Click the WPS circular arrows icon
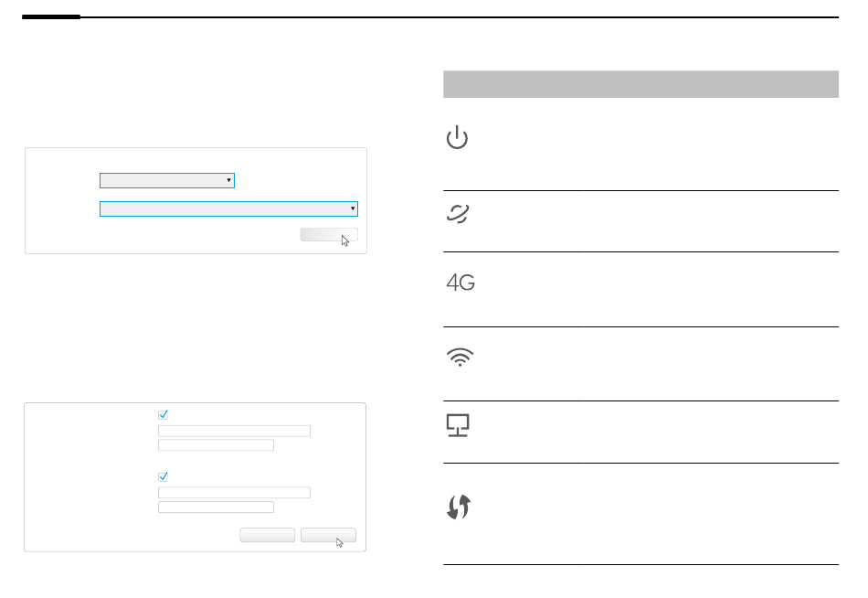Image resolution: width=868 pixels, height=598 pixels. point(459,507)
